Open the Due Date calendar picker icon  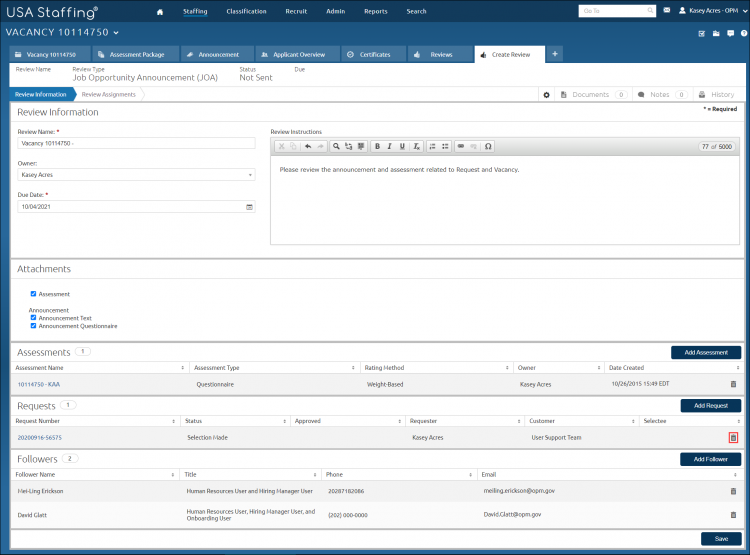249,207
